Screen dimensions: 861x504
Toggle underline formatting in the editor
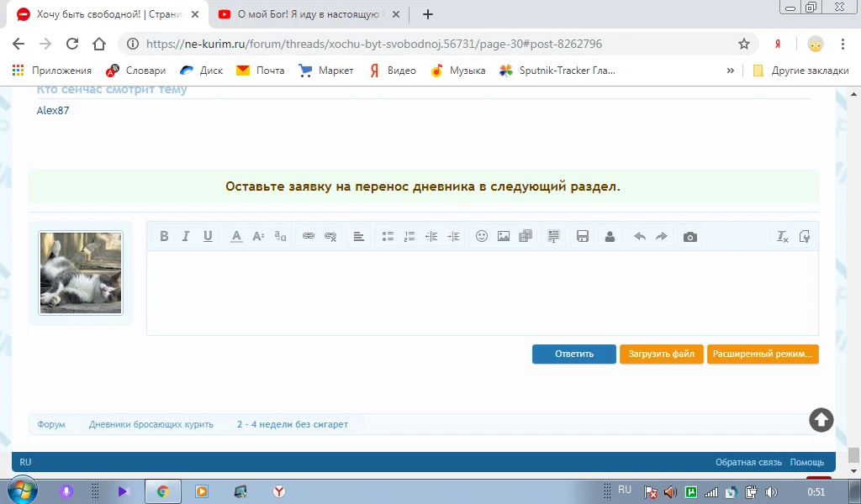(208, 237)
